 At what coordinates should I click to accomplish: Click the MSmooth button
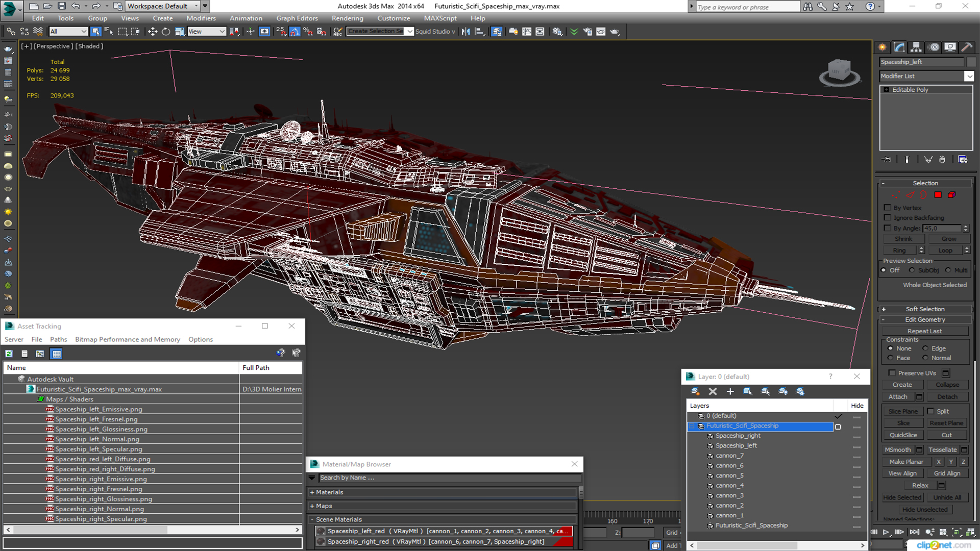[897, 450]
